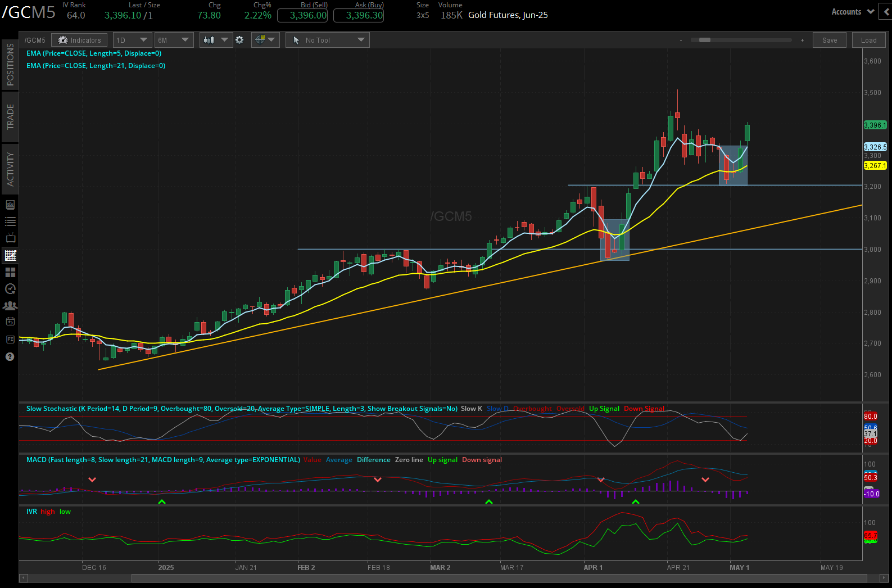
Task: Open the candlestick chart type dropdown
Action: pyautogui.click(x=216, y=40)
